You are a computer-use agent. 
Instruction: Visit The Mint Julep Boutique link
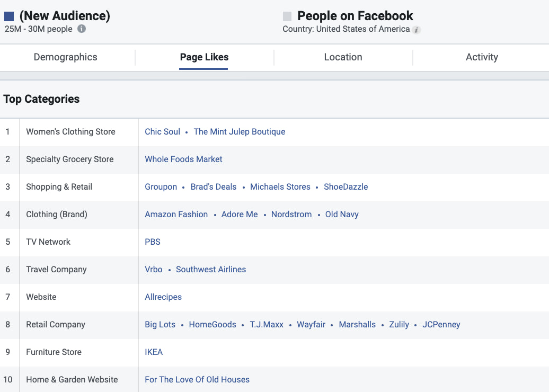pyautogui.click(x=240, y=132)
